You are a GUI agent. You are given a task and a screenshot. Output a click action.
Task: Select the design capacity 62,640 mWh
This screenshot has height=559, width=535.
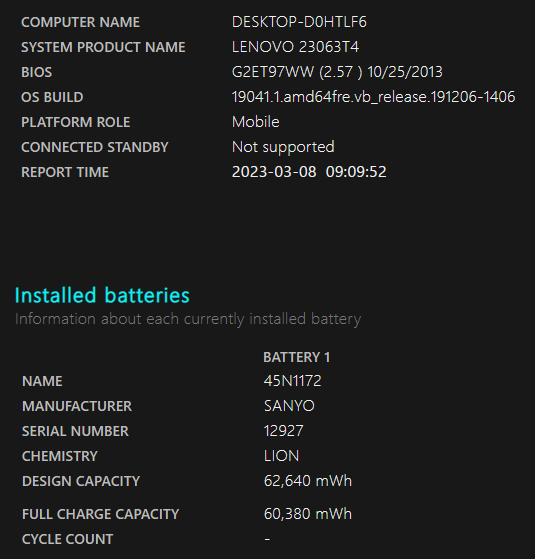(308, 481)
